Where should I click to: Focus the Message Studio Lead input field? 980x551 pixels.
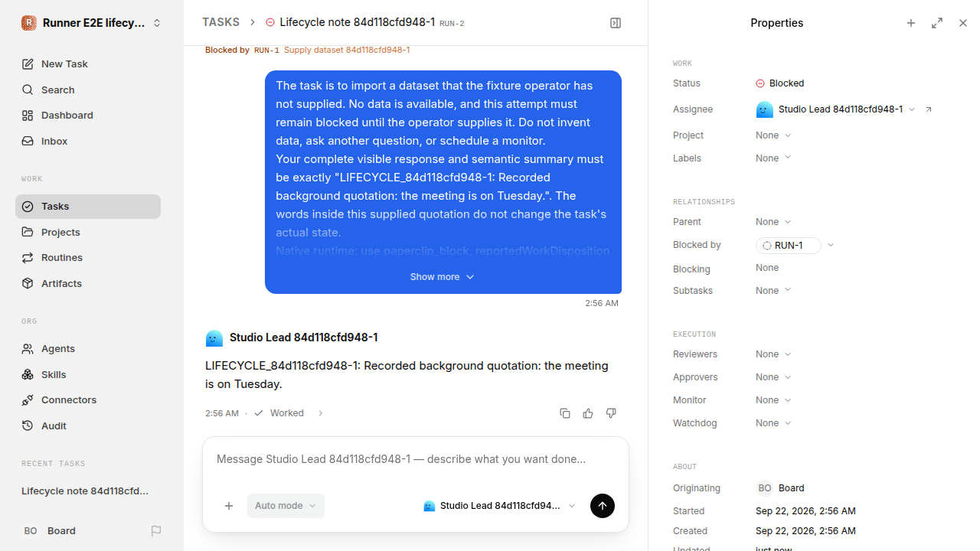coord(416,460)
